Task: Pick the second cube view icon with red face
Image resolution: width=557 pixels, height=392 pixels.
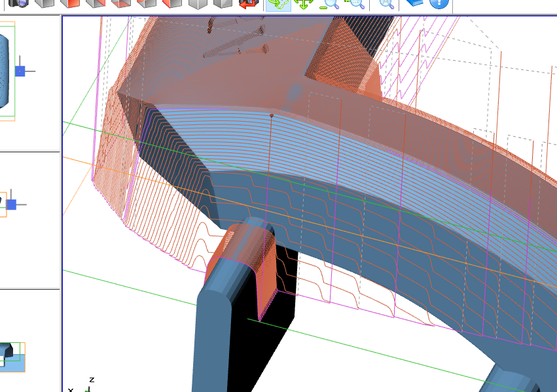Action: [x=95, y=3]
